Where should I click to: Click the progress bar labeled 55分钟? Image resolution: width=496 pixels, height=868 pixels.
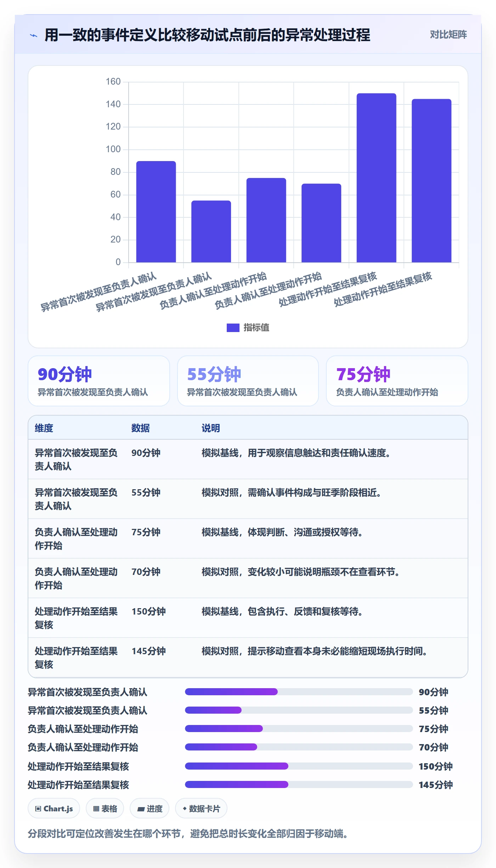[x=299, y=710]
